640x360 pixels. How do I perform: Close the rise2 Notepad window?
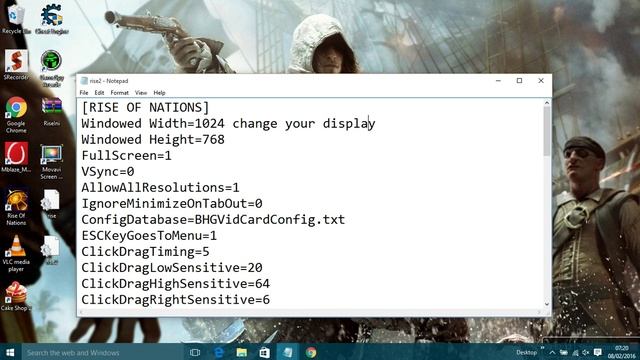(x=541, y=81)
